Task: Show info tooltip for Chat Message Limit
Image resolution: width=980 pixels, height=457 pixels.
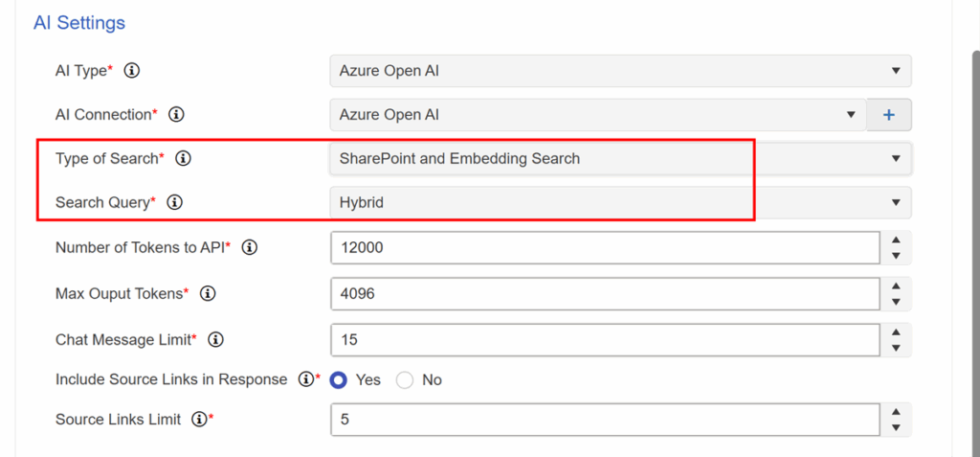Action: (x=215, y=340)
